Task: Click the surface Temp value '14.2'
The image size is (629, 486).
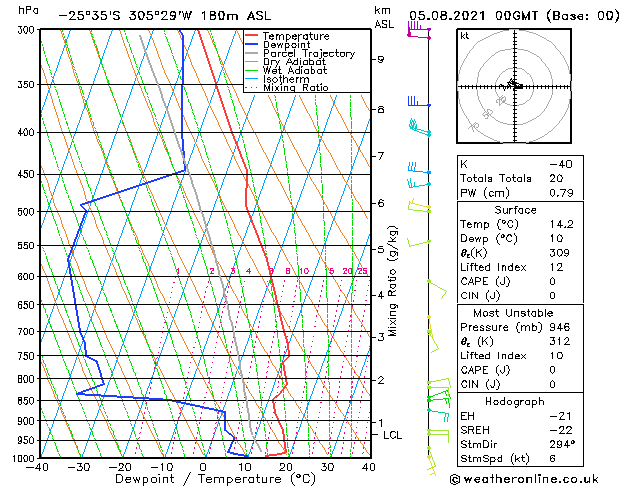Action: point(561,224)
